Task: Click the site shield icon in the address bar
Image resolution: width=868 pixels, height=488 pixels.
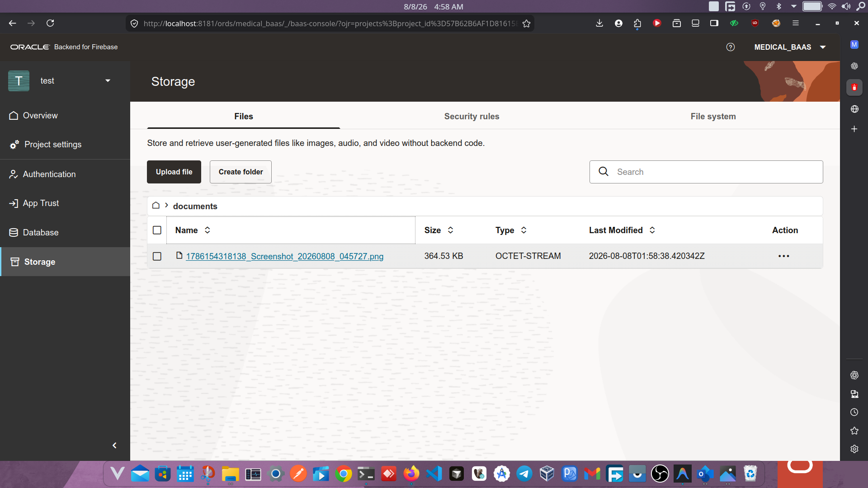Action: tap(134, 23)
